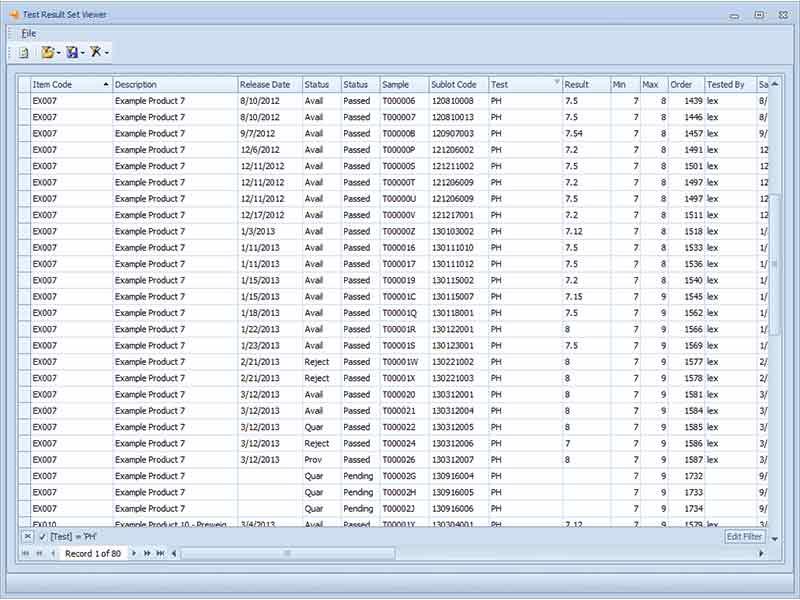Select order cell 1734
800x600 pixels.
point(686,509)
